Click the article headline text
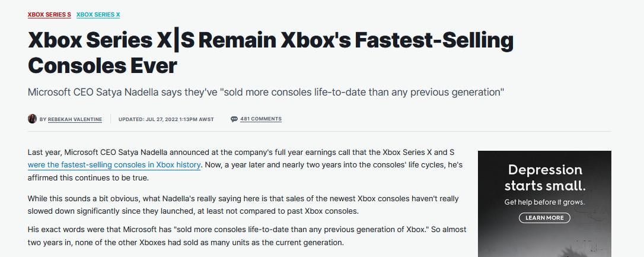 270,52
